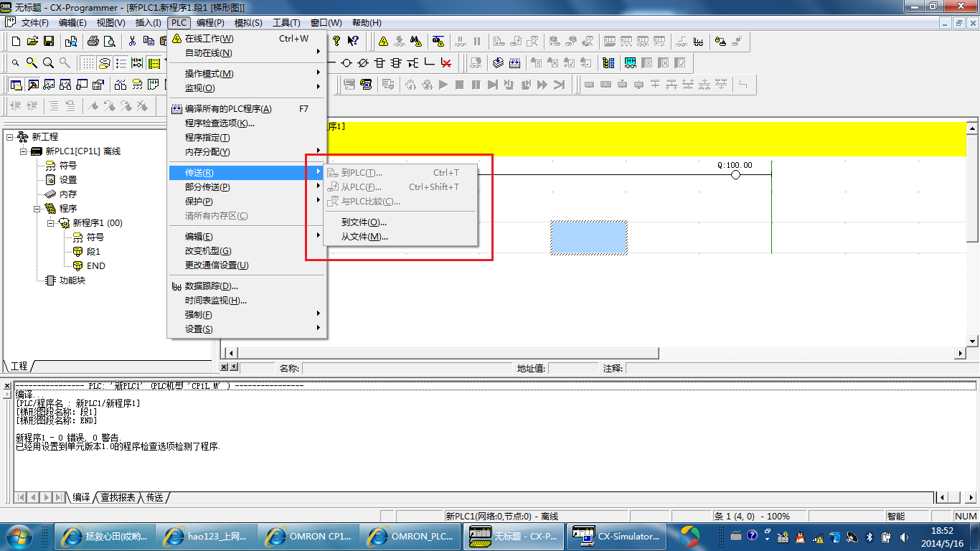Toggle the output window view button
This screenshot has height=551, width=980.
tap(33, 85)
